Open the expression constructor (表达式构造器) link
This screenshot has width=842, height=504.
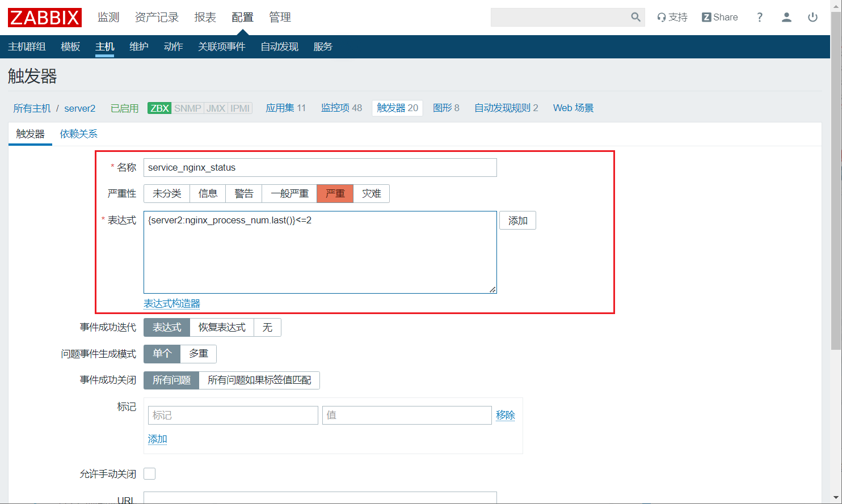pos(172,304)
